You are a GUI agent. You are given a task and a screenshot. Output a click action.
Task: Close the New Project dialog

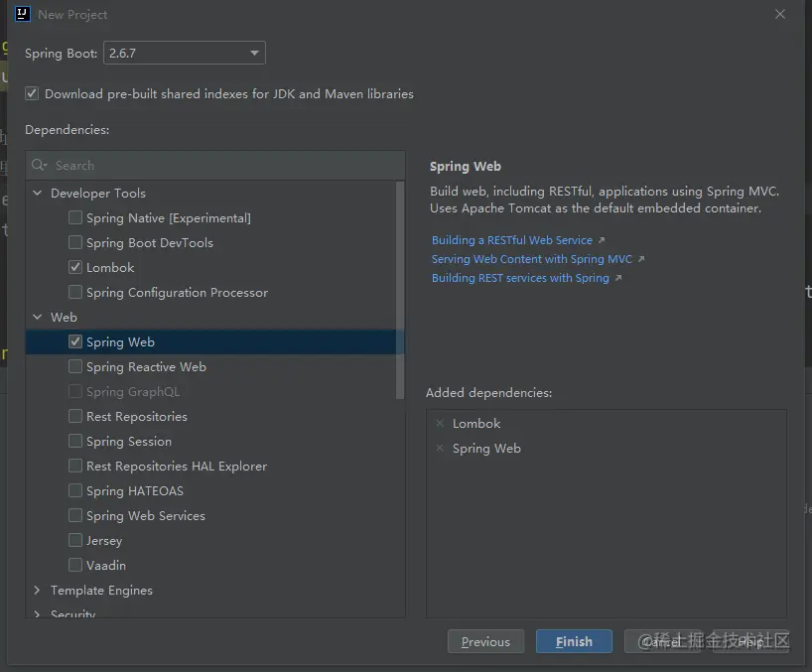click(x=780, y=15)
